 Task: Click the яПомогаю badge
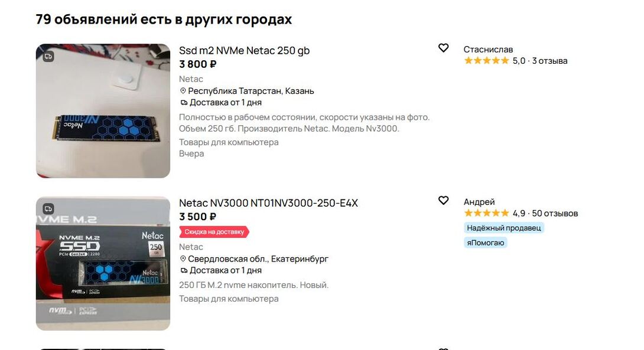(x=486, y=243)
